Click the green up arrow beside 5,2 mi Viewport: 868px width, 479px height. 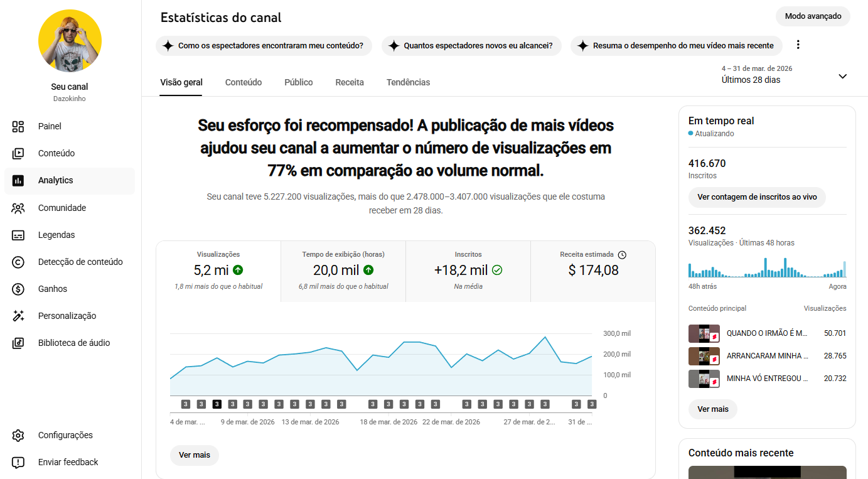(238, 270)
